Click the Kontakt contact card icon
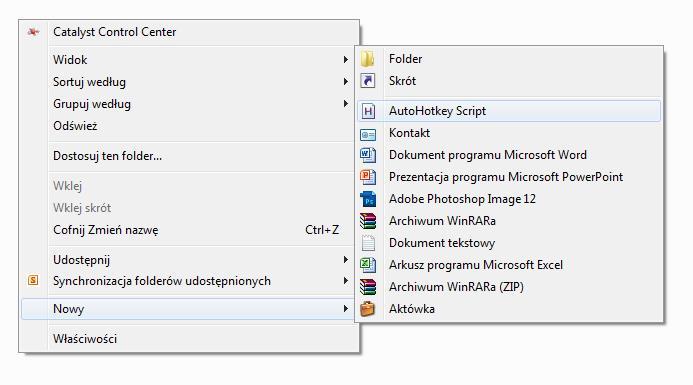Viewport: 693px width, 385px height. click(x=368, y=134)
